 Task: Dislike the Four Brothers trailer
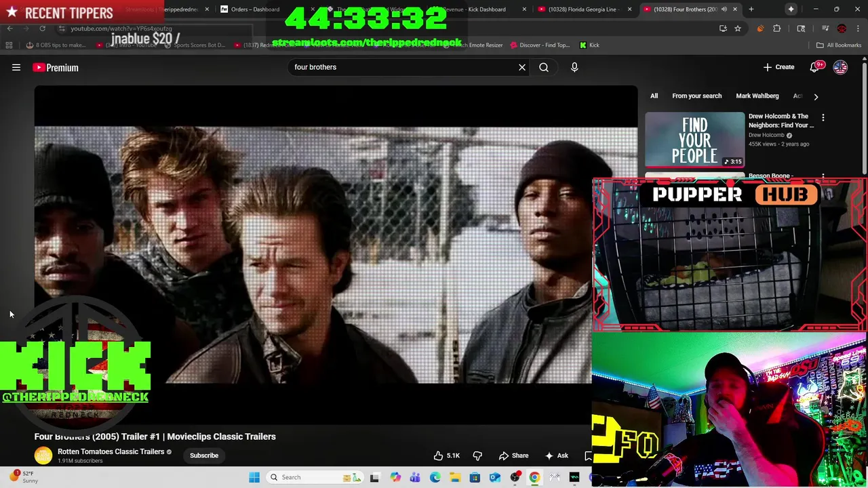tap(477, 455)
